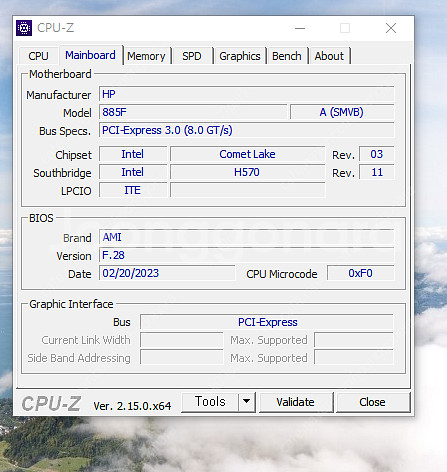Click the CPU-Z logo at bottom left
447x472 pixels.
tap(51, 403)
